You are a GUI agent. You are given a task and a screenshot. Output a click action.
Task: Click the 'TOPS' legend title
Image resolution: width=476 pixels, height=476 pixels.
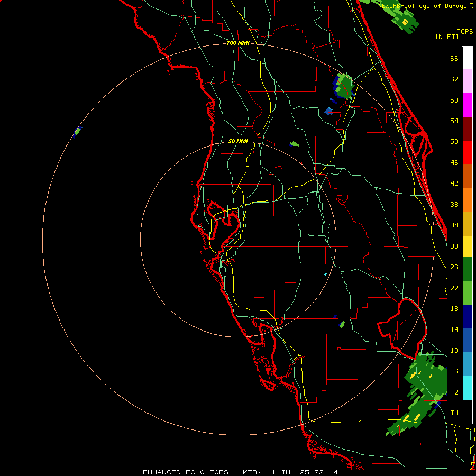[x=465, y=32]
